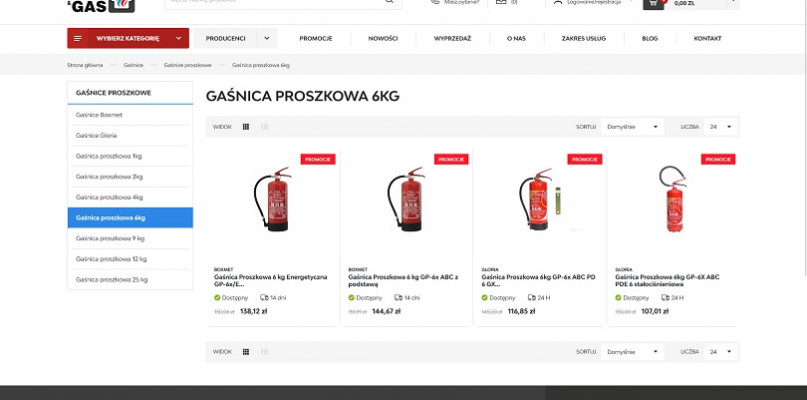Switch to list view in the top toolbar

coord(265,127)
